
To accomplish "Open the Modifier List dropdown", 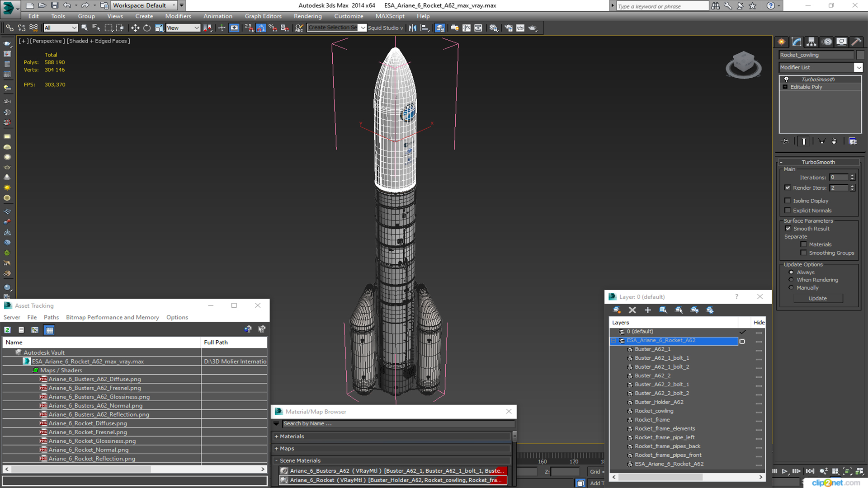I will tap(858, 67).
